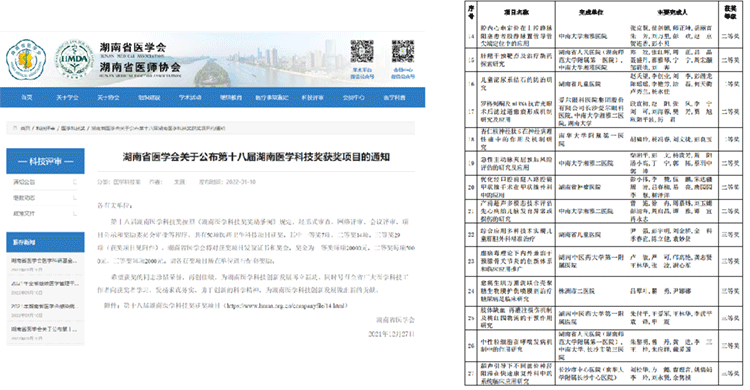750x390 pixels.
Task: Click the 主要完成人 table header
Action: pyautogui.click(x=672, y=12)
